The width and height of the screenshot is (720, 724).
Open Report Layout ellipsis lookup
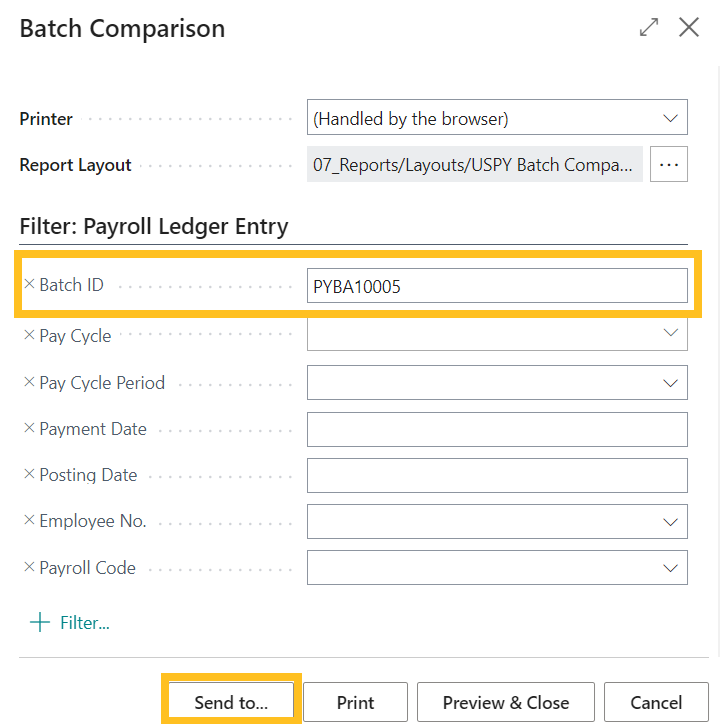(669, 164)
